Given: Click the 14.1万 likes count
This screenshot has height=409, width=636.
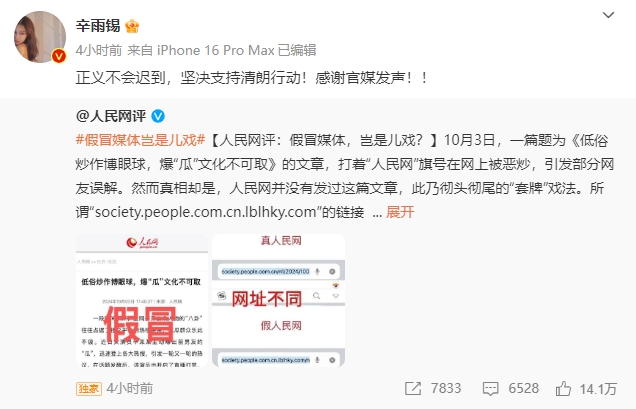Looking at the screenshot, I should click(x=598, y=389).
